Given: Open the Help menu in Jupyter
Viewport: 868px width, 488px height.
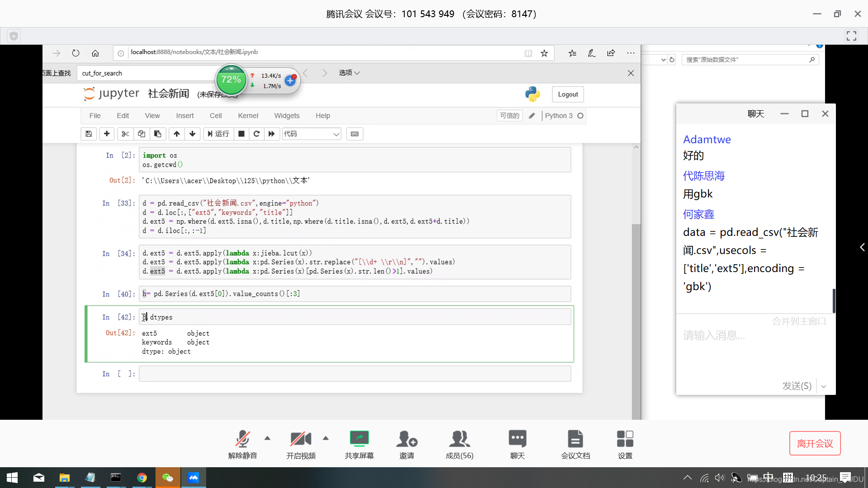Looking at the screenshot, I should point(323,116).
